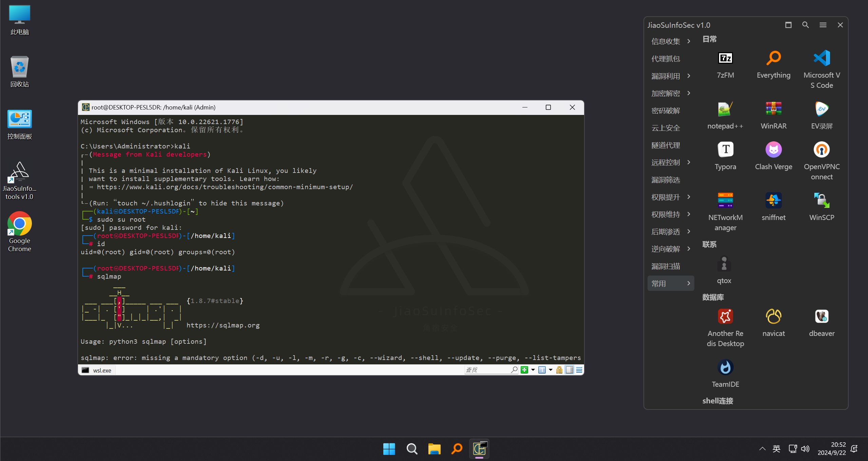
Task: Click the volume icon in system tray
Action: point(805,449)
